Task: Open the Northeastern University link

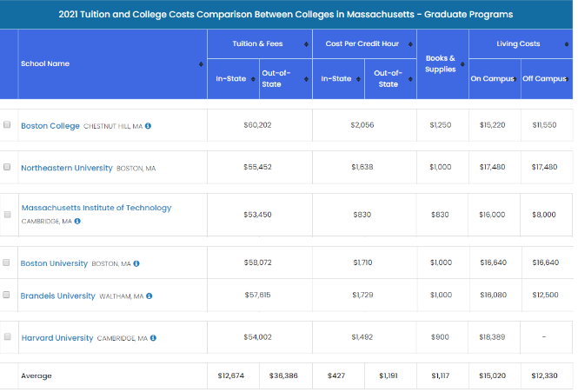Action: 67,168
